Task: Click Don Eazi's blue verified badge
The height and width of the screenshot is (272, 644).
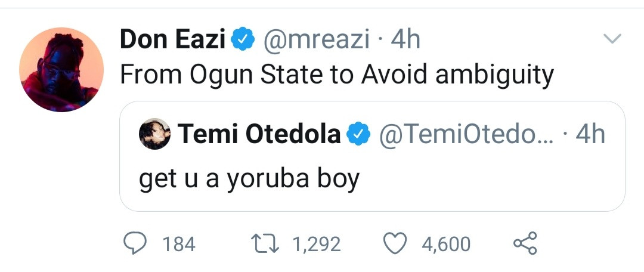Action: click(242, 41)
